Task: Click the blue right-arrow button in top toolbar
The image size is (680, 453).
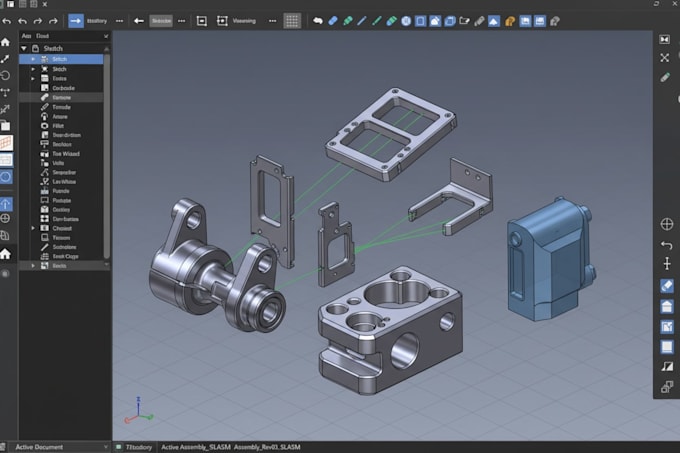Action: [75, 21]
